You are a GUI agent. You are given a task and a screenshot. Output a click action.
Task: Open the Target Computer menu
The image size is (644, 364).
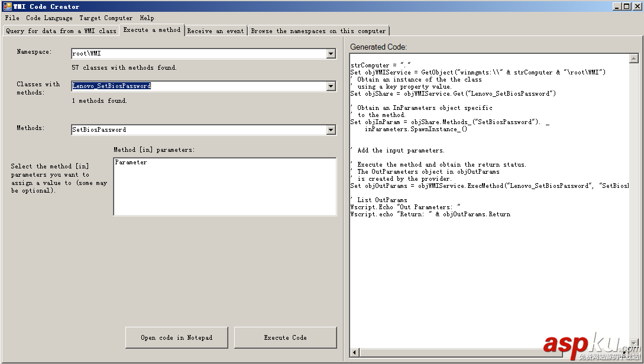(x=106, y=18)
